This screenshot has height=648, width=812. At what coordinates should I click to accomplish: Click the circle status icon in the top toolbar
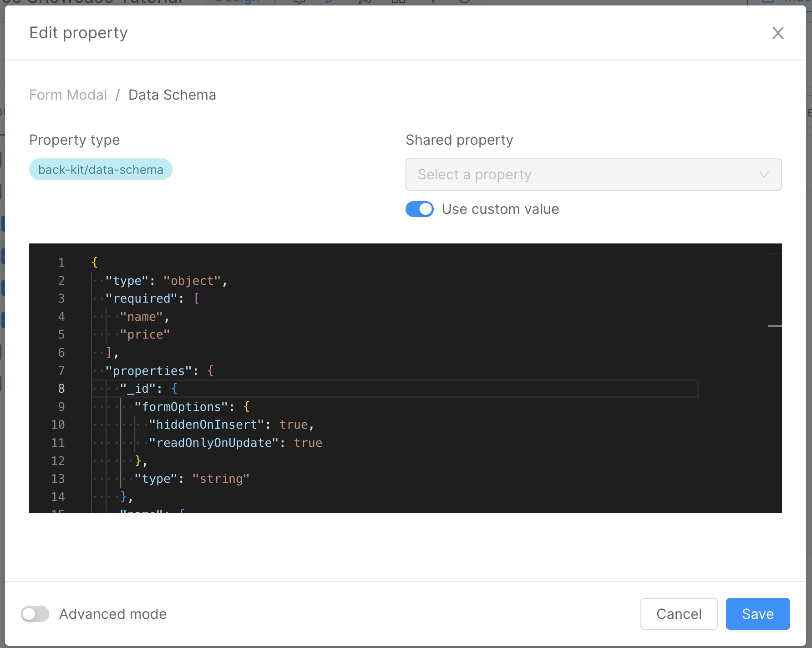pos(464,2)
